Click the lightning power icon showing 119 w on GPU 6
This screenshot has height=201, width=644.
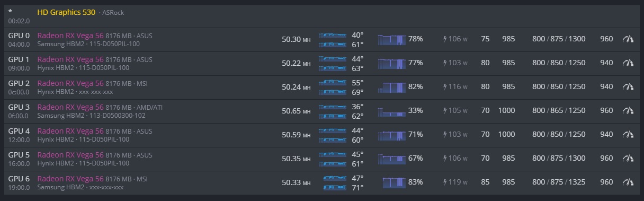445,182
